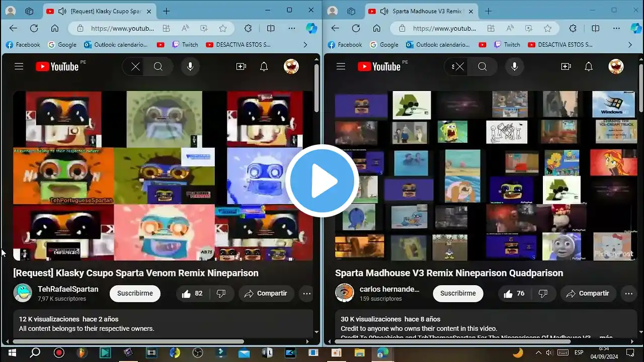
Task: Open Edge settings menu in right window
Action: click(616, 29)
